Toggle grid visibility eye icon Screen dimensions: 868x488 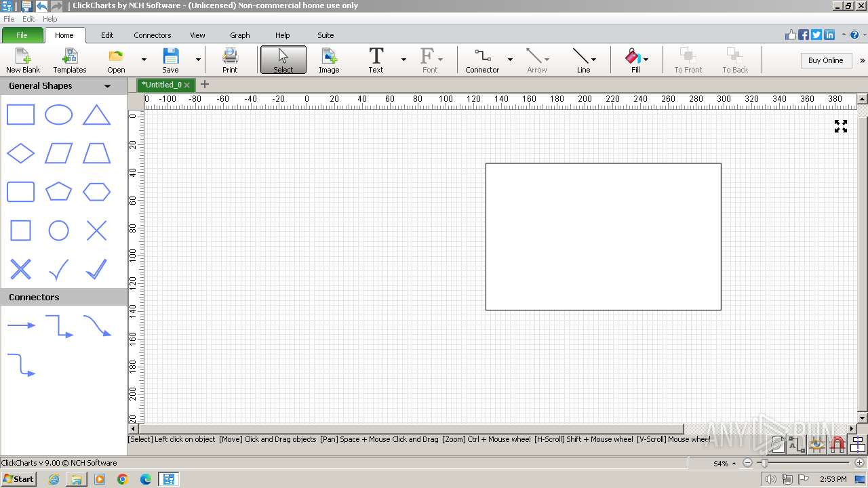(817, 445)
